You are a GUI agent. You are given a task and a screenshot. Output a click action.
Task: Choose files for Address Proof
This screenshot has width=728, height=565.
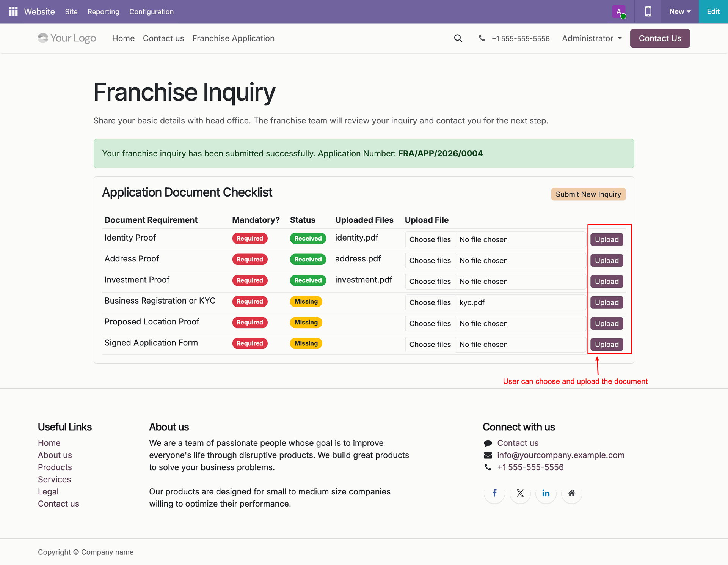coord(430,261)
